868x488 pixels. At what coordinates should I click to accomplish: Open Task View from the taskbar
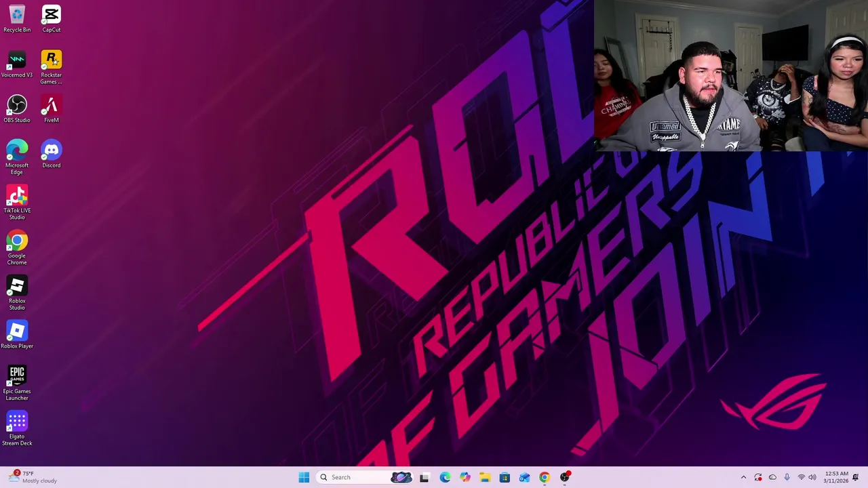[x=424, y=477]
